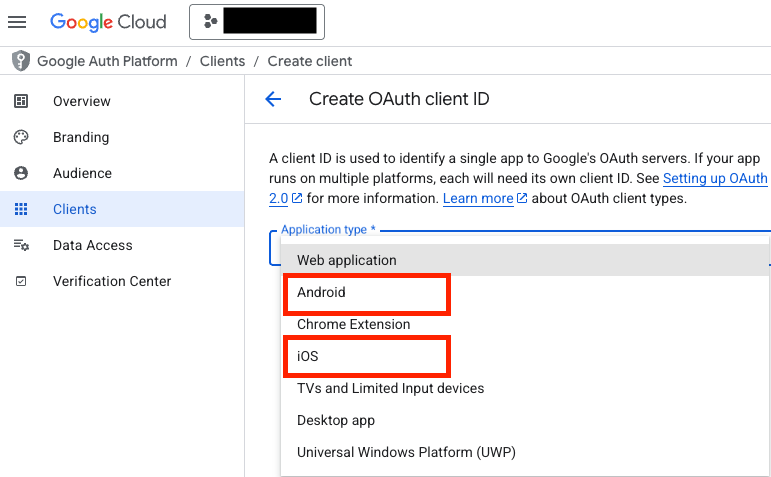Click the Google Auth Platform shield icon

tap(20, 61)
